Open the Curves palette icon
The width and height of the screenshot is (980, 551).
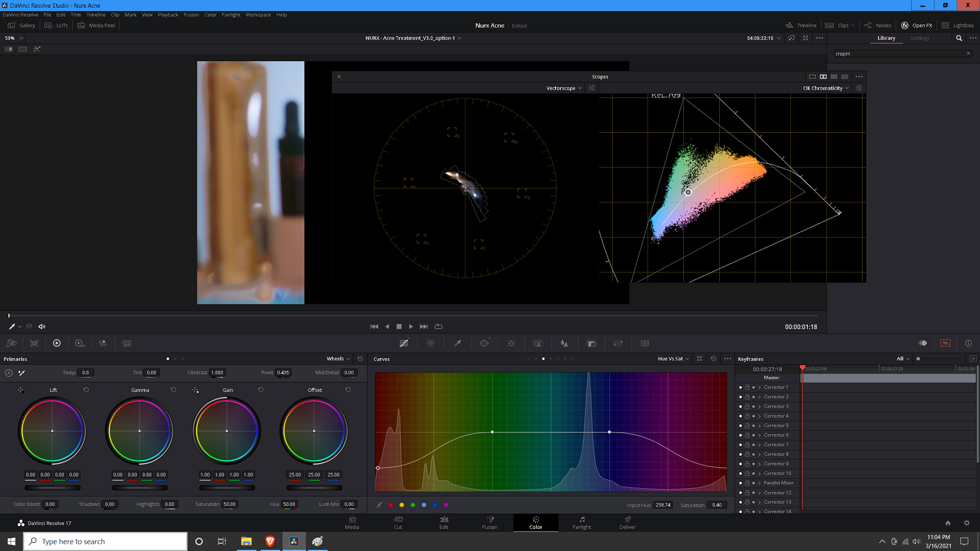pos(404,343)
